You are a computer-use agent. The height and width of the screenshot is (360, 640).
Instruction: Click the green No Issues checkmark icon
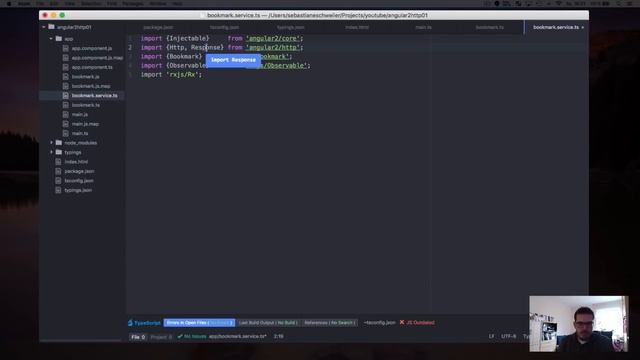click(180, 337)
